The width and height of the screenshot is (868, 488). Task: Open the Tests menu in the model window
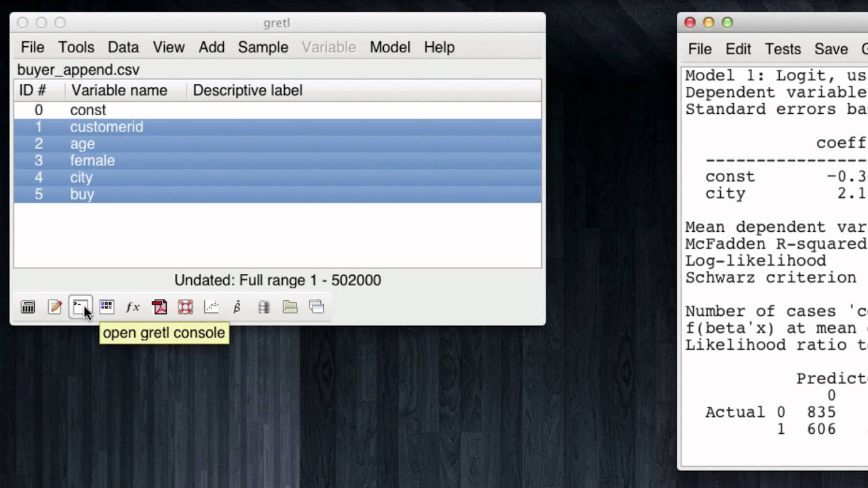coord(783,49)
